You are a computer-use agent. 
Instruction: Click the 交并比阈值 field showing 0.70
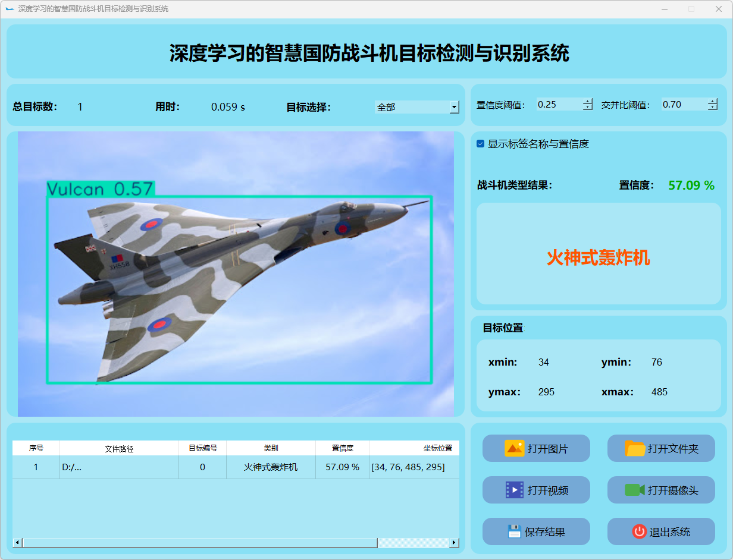(x=684, y=104)
